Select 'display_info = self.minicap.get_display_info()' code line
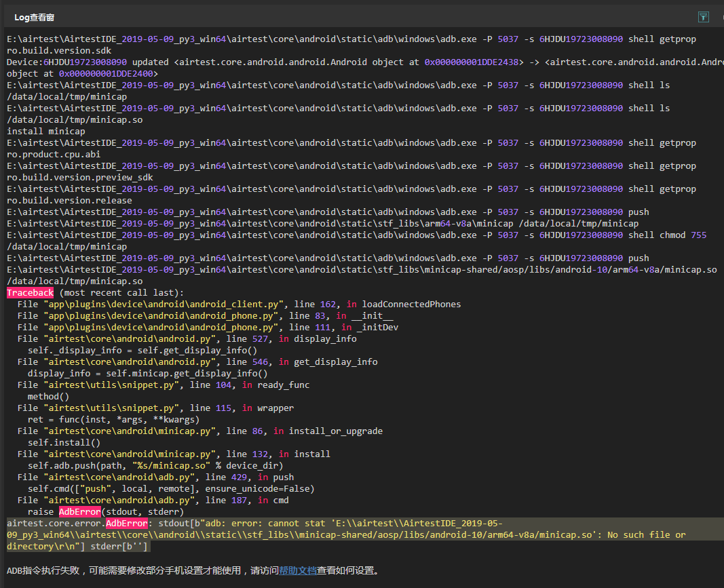This screenshot has height=588, width=724. [x=147, y=374]
